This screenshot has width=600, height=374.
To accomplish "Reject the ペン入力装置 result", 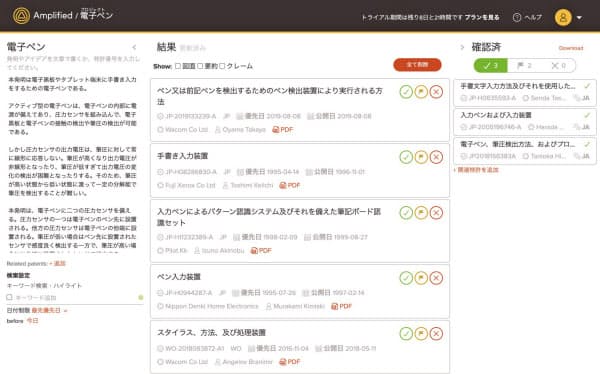I will pos(436,278).
